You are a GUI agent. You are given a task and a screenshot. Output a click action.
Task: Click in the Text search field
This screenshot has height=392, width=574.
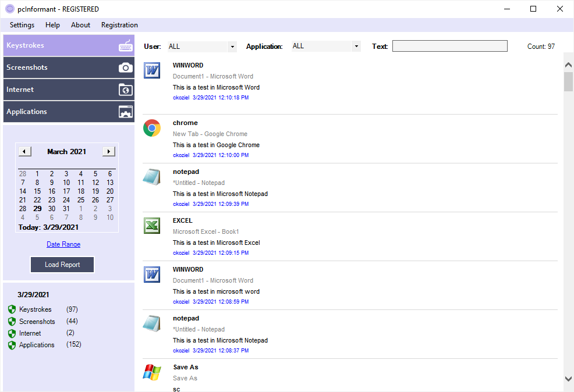(450, 46)
